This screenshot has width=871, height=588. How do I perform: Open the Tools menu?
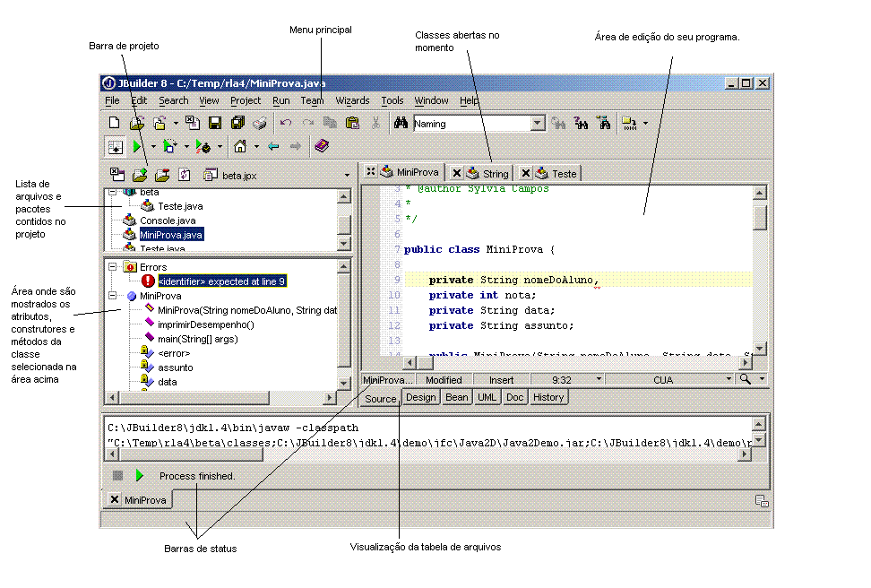392,100
